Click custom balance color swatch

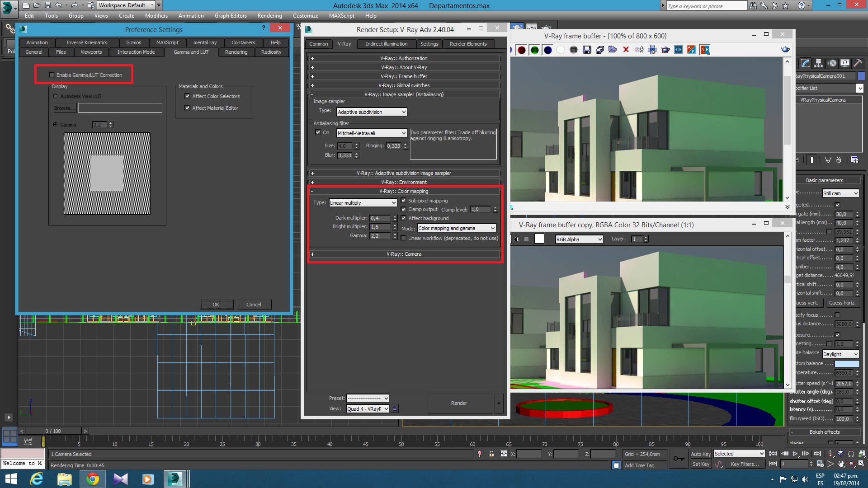point(846,363)
